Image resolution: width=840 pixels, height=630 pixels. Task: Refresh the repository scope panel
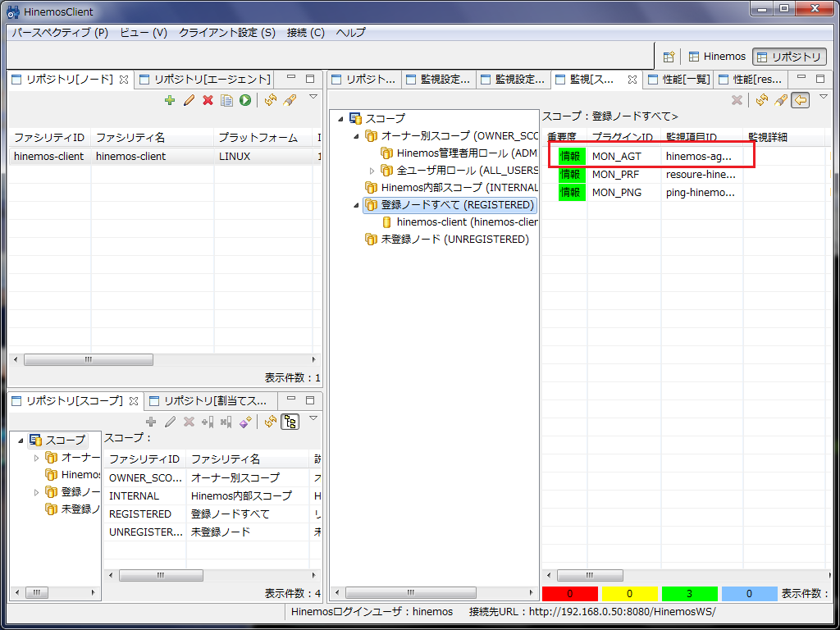(x=271, y=422)
